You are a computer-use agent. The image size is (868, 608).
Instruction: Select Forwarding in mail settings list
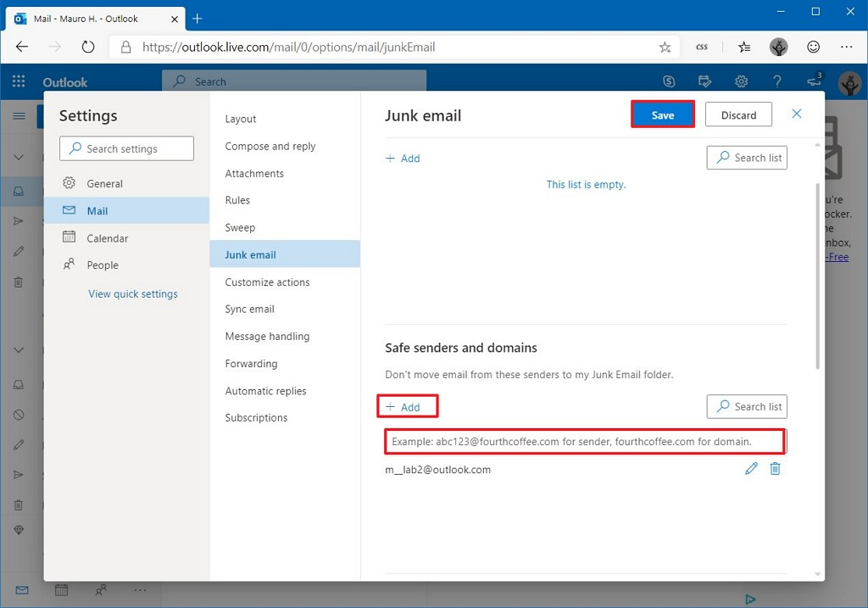251,364
